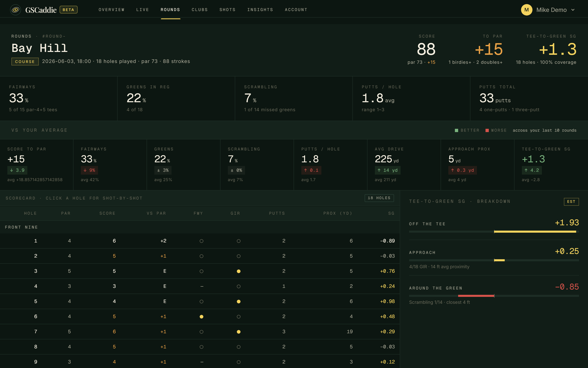Select hole 4 in the scorecard
588x368 pixels.
[200, 286]
